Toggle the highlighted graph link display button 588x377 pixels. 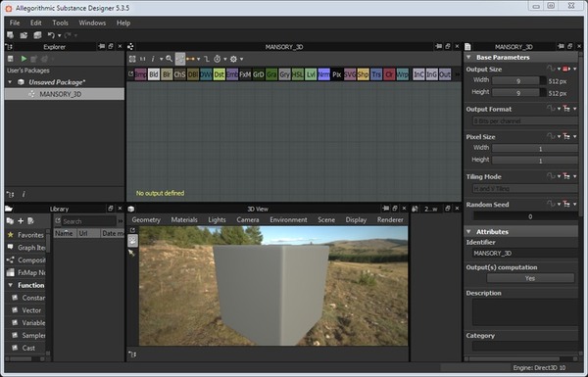pos(180,59)
